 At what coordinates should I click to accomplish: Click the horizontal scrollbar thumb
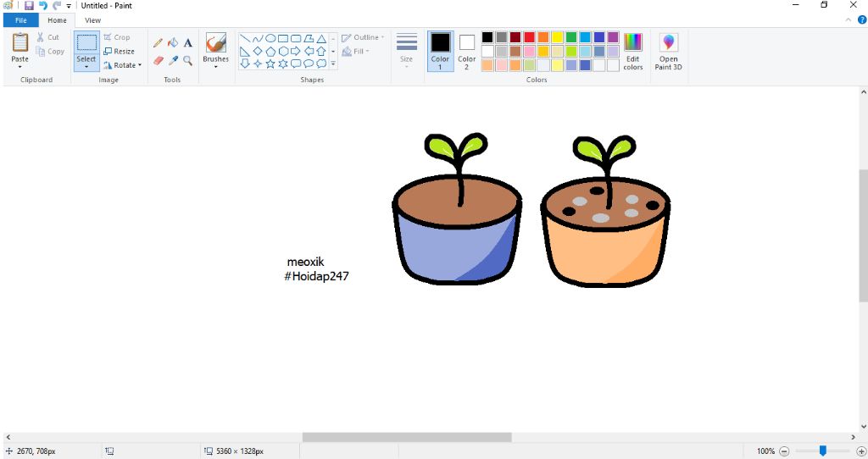pyautogui.click(x=407, y=438)
